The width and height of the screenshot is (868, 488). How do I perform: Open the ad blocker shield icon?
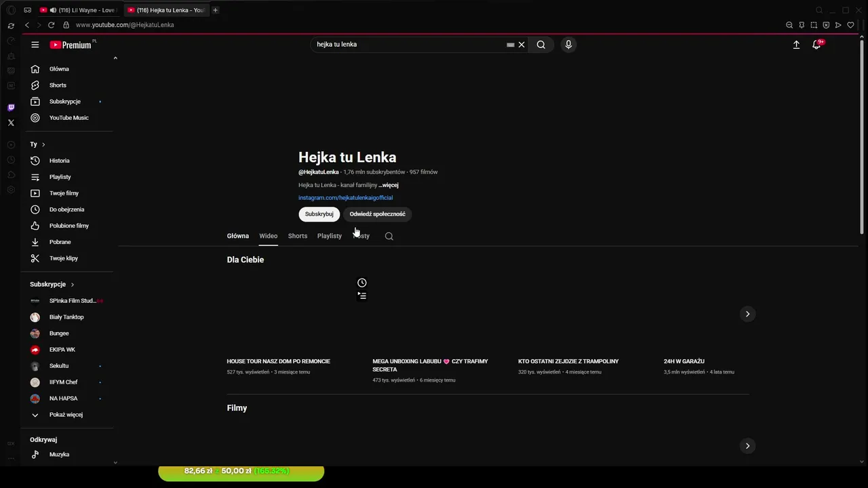[826, 25]
